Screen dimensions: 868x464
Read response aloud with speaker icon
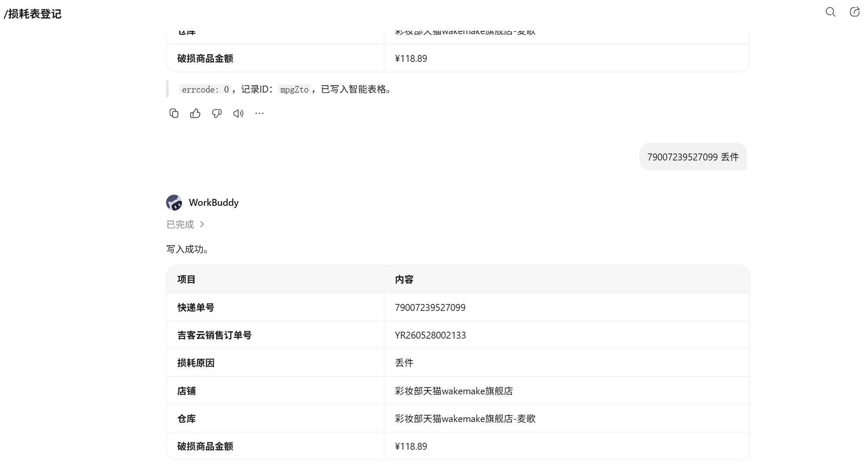[x=238, y=113]
